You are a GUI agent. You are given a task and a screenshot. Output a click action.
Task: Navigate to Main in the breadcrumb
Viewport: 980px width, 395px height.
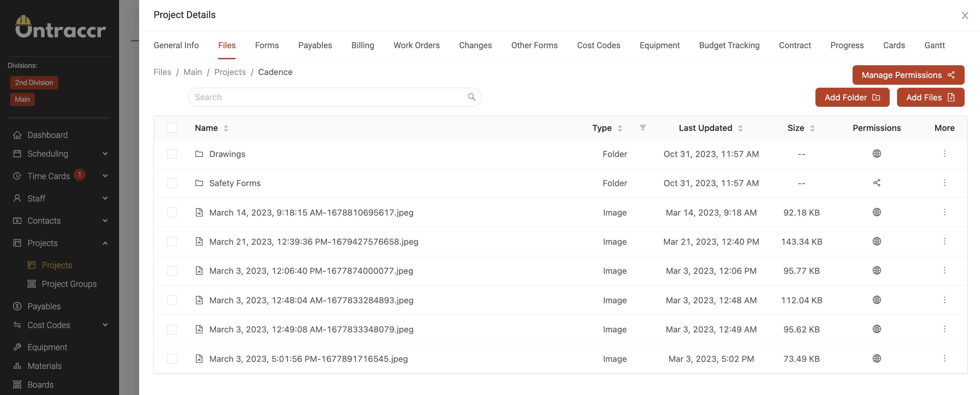coord(193,72)
